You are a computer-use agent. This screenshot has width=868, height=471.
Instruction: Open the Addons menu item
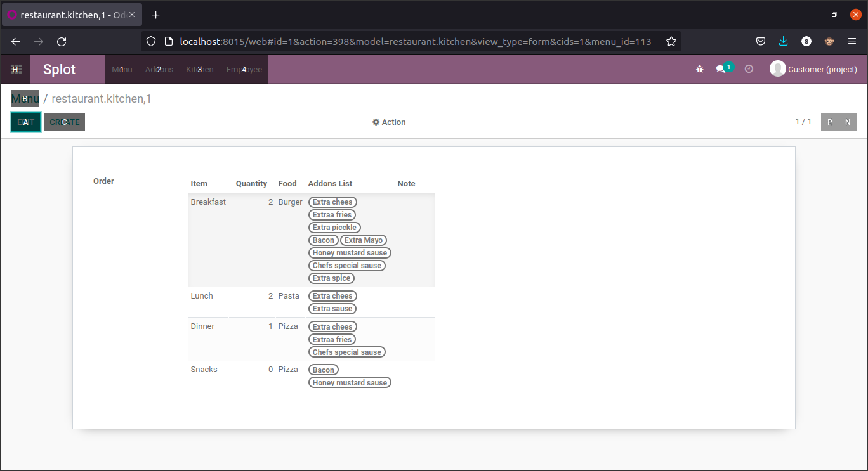[x=159, y=69]
